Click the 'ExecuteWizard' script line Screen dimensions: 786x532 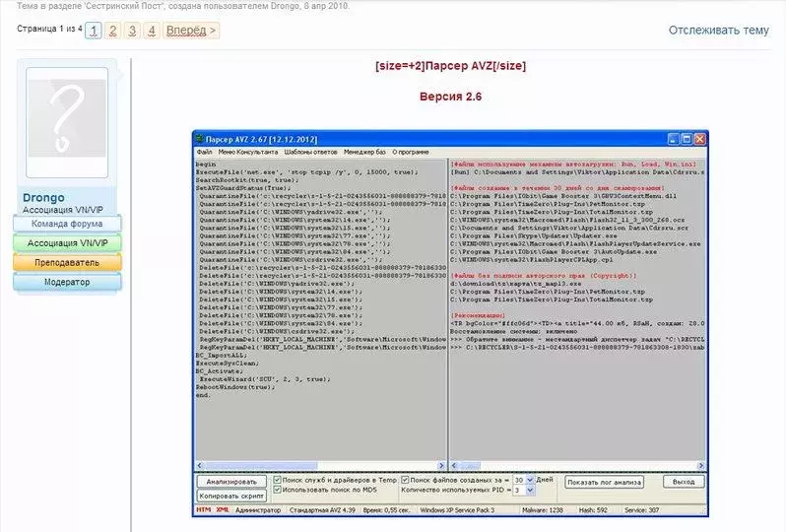tap(265, 379)
